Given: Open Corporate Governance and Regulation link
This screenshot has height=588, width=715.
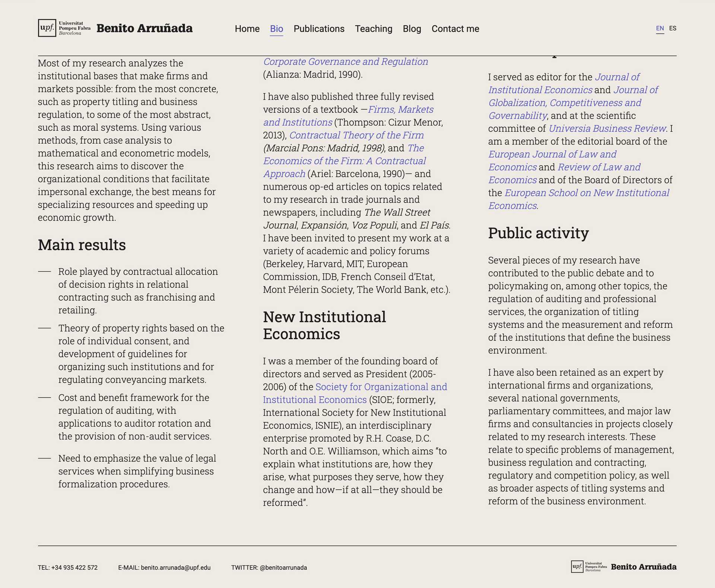Looking at the screenshot, I should (x=346, y=62).
